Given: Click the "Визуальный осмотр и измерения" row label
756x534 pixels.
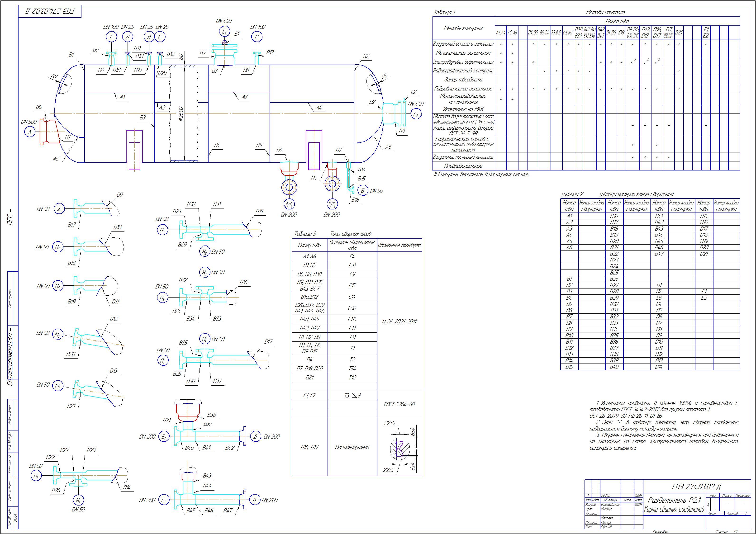Looking at the screenshot, I should pos(463,44).
